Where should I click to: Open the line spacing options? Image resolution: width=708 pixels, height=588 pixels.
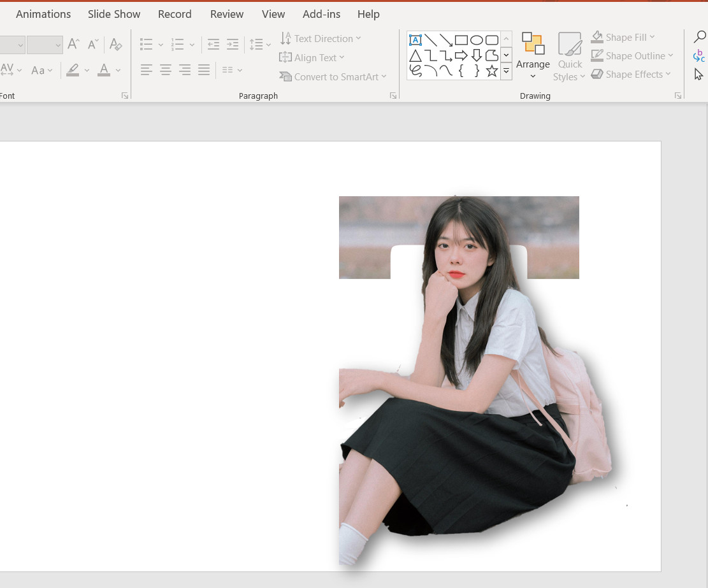click(x=260, y=44)
